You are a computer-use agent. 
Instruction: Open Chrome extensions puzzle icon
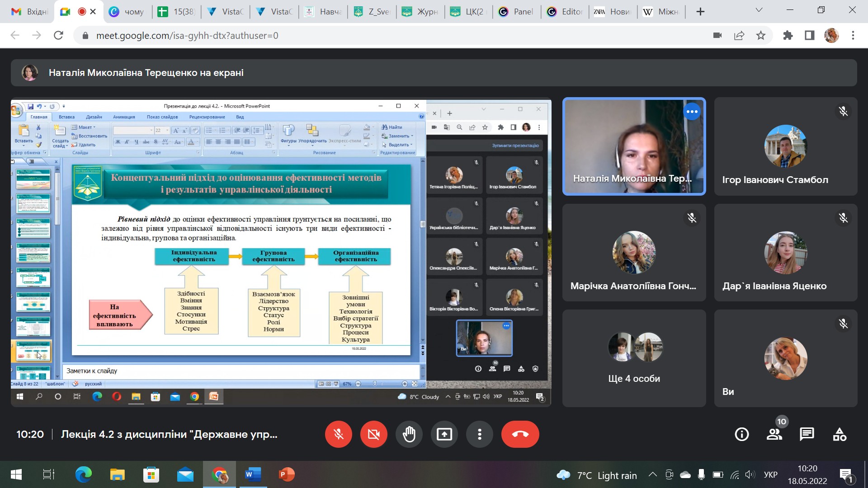788,35
